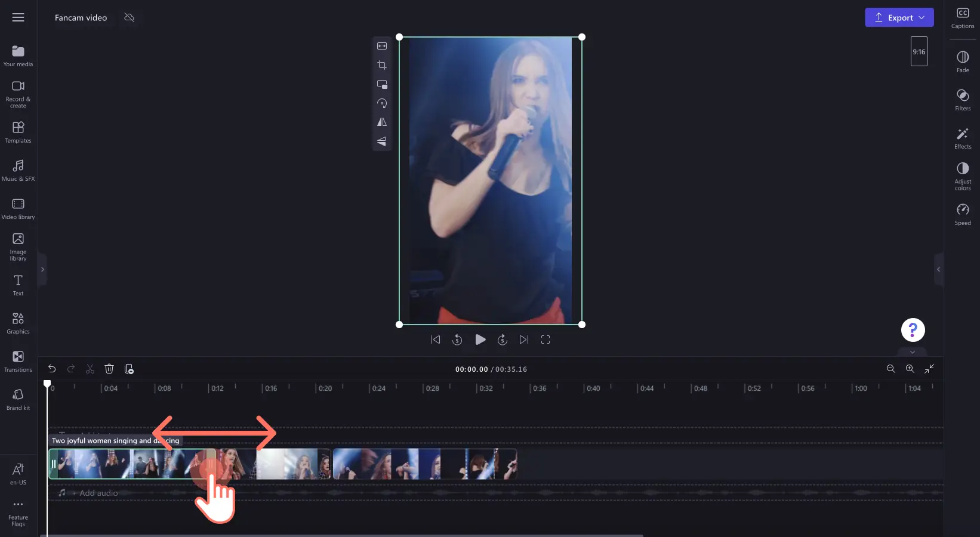This screenshot has width=980, height=537.
Task: Open Music & SFX library
Action: point(18,171)
